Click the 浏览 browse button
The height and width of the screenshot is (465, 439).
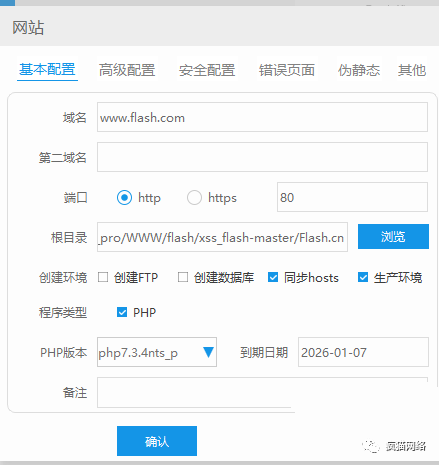click(x=393, y=236)
